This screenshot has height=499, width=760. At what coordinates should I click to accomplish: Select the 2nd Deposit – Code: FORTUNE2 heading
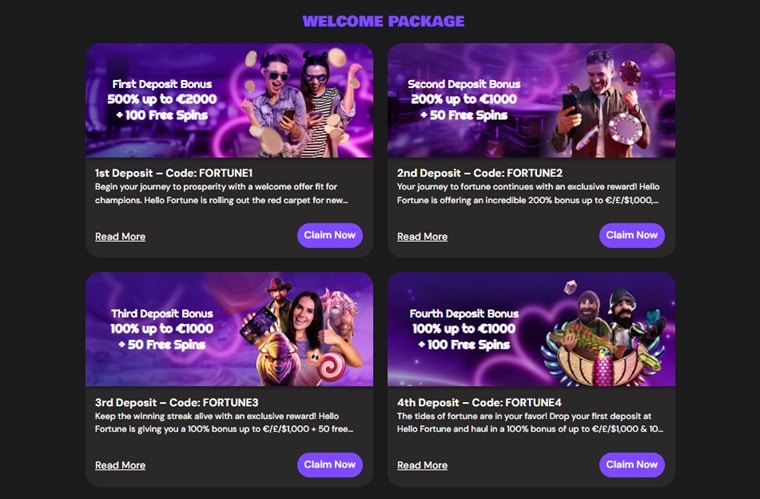[479, 173]
